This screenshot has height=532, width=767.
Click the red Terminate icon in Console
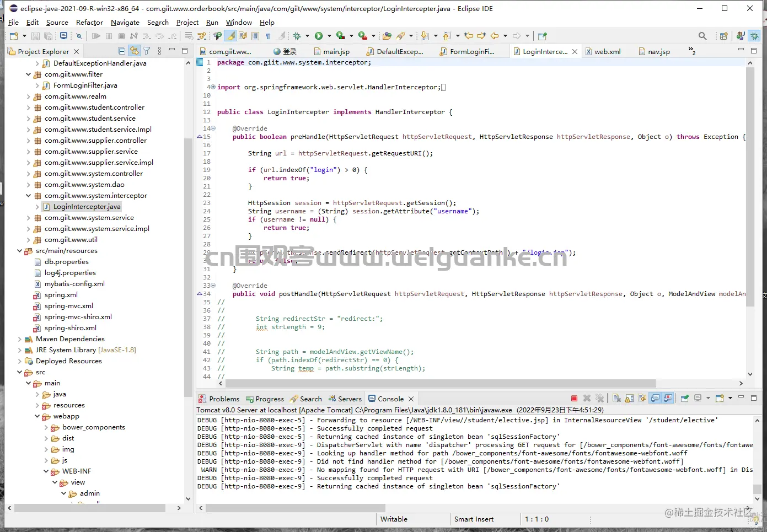click(x=574, y=399)
